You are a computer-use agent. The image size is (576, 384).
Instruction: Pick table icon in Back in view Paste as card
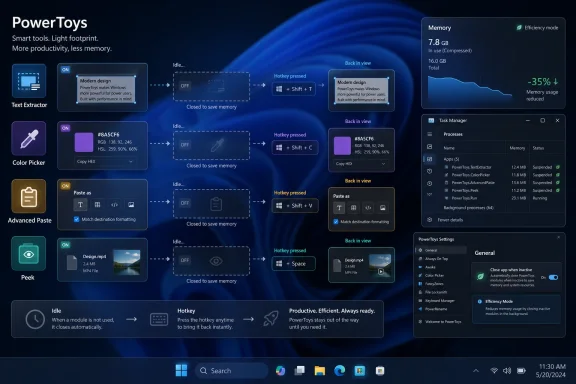coord(353,208)
